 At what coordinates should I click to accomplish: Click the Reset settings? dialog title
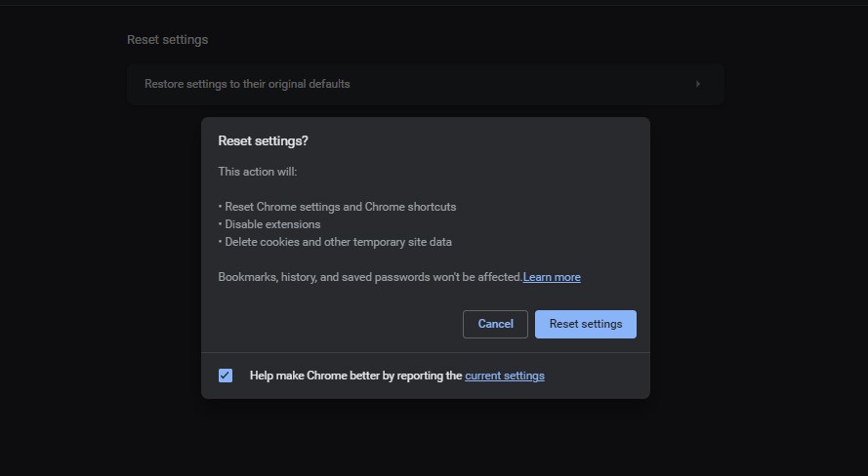263,140
